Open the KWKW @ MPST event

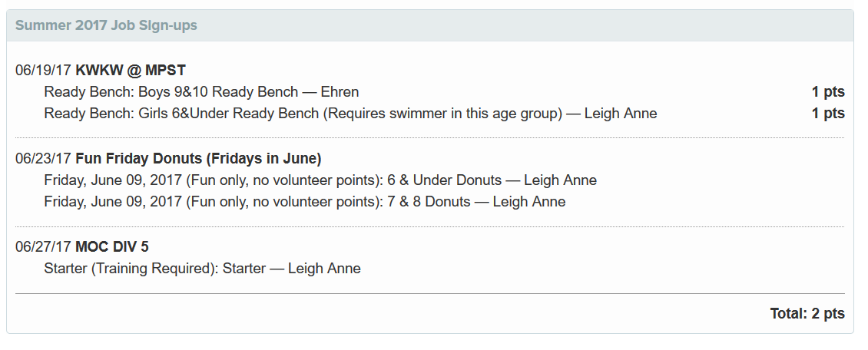(131, 70)
